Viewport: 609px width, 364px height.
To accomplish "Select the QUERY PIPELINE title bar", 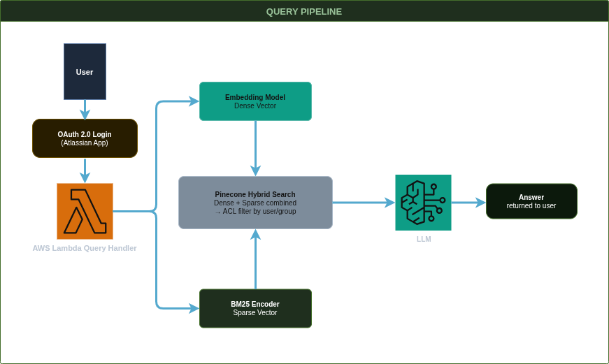I will coord(304,12).
